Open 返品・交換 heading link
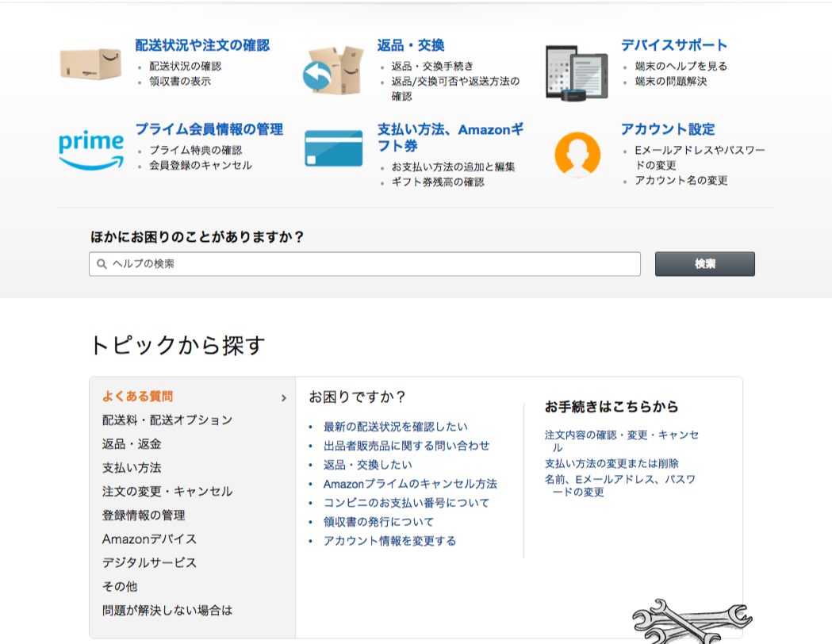 [x=411, y=46]
